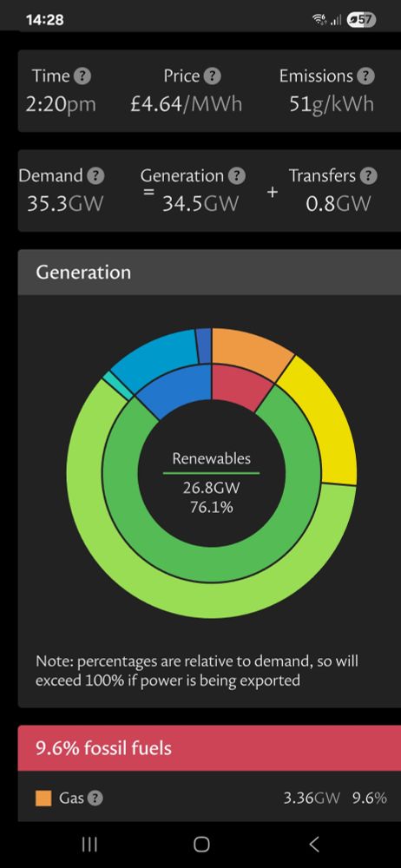Open the Price help question mark
The height and width of the screenshot is (868, 401).
[x=212, y=76]
